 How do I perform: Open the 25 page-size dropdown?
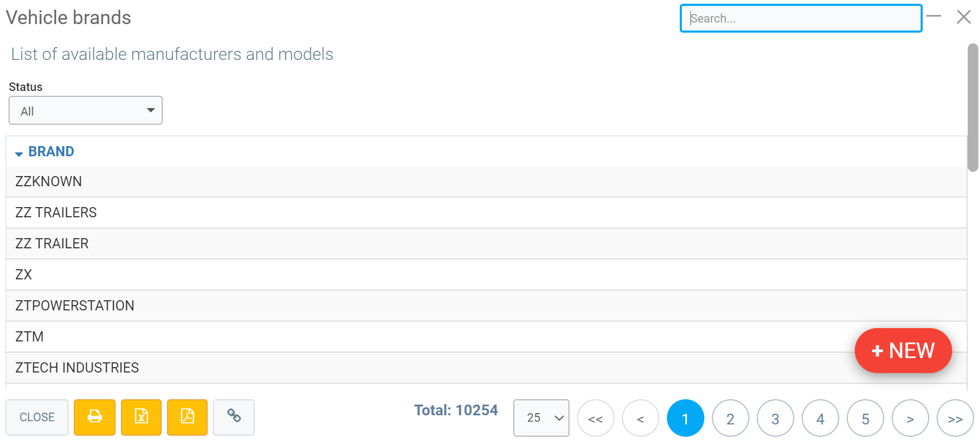point(541,418)
